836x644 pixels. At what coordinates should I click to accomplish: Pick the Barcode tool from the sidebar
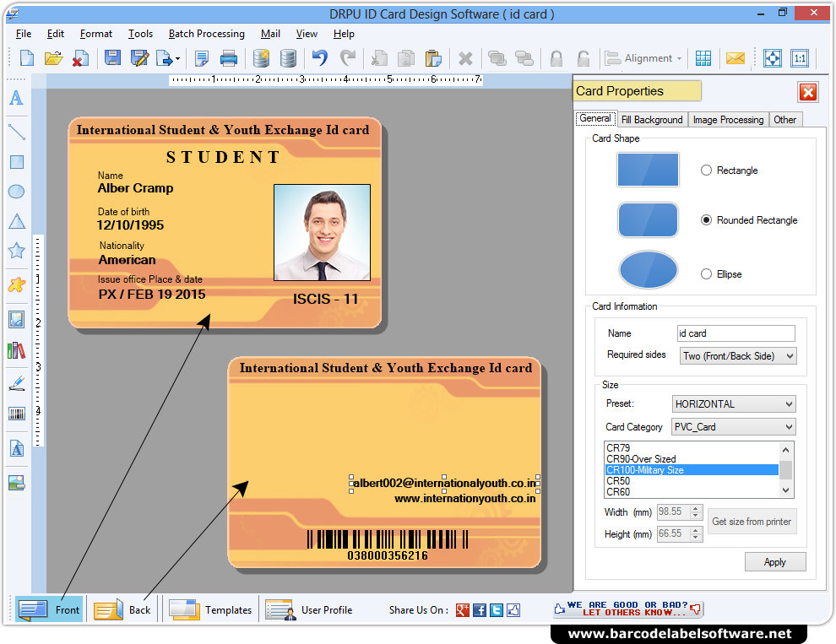click(15, 414)
